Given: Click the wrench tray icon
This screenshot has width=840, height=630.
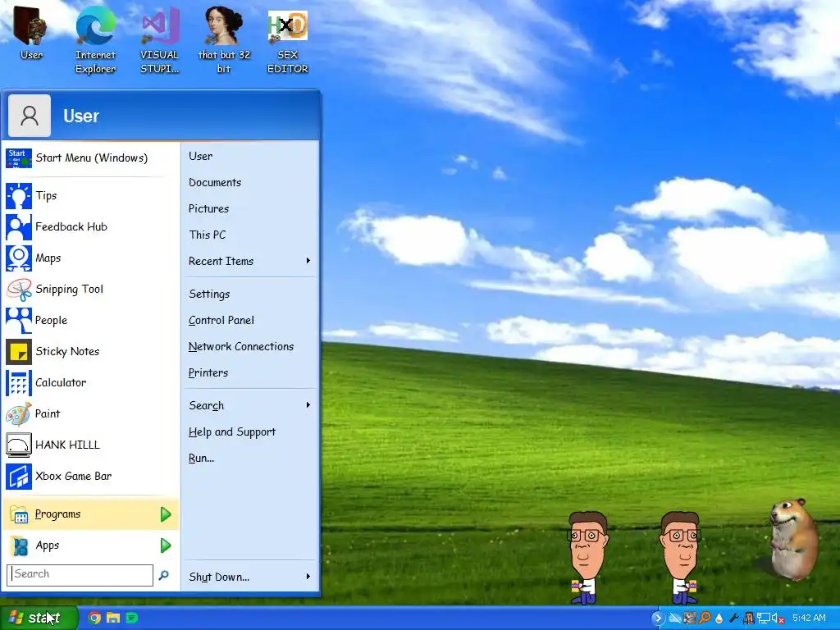Looking at the screenshot, I should tap(734, 619).
